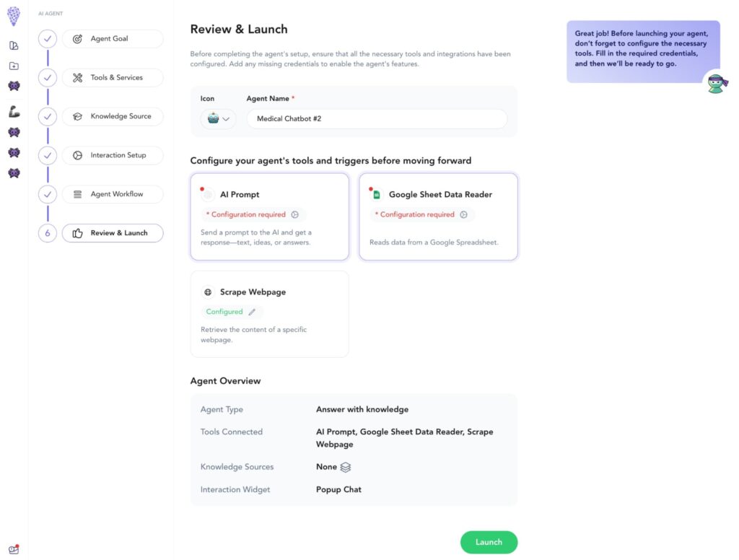Screen dimensions: 739x560
Task: Click the Google Sheets icon on the reader card
Action: 375,193
